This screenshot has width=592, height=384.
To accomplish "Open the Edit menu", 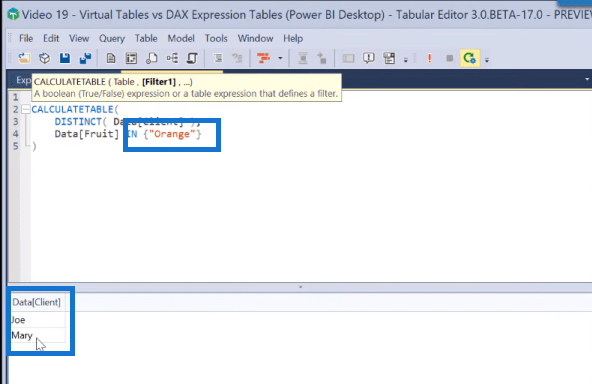I will 51,39.
